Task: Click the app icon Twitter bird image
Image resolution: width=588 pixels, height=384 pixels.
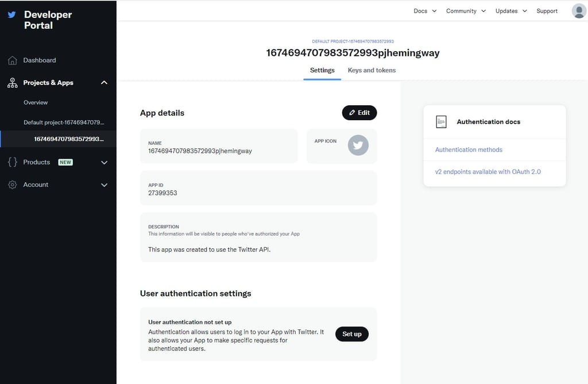Action: pos(358,145)
